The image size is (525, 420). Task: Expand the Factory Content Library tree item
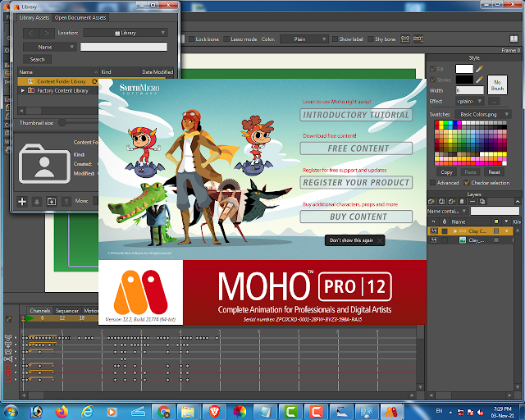[x=23, y=90]
